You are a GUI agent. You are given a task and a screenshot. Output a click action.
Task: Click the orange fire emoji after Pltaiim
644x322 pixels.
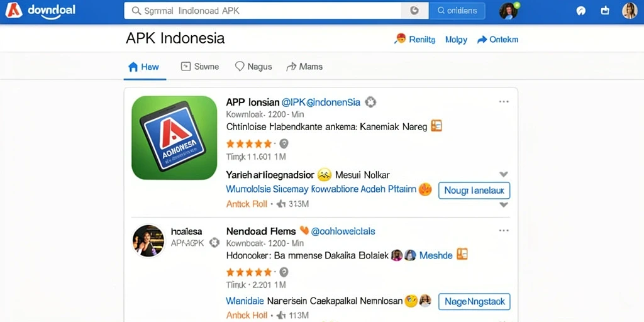pos(426,189)
